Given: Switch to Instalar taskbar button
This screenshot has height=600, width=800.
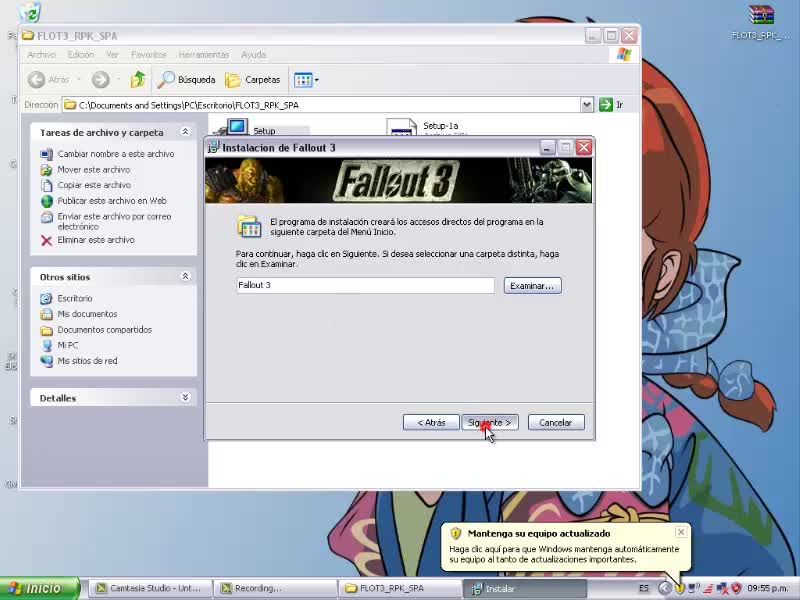Looking at the screenshot, I should (524, 588).
